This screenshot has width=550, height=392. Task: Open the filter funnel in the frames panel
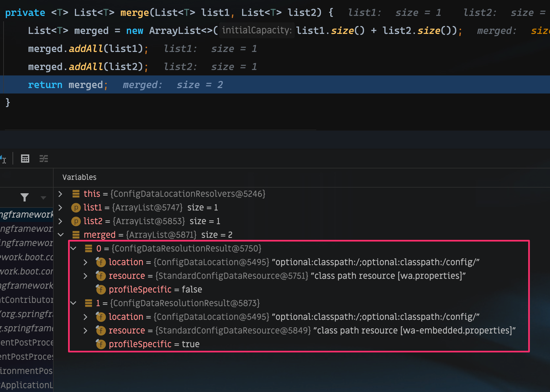point(25,197)
